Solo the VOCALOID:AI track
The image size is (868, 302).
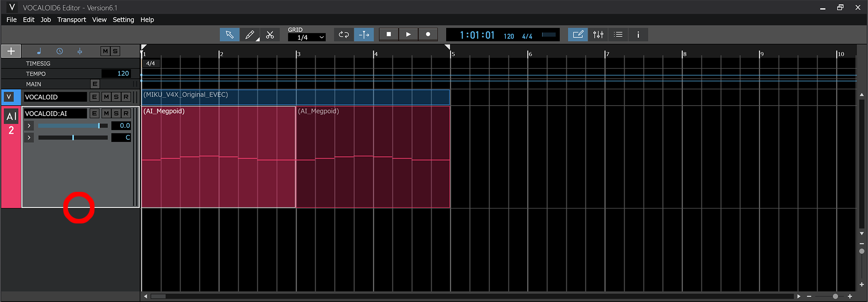116,114
